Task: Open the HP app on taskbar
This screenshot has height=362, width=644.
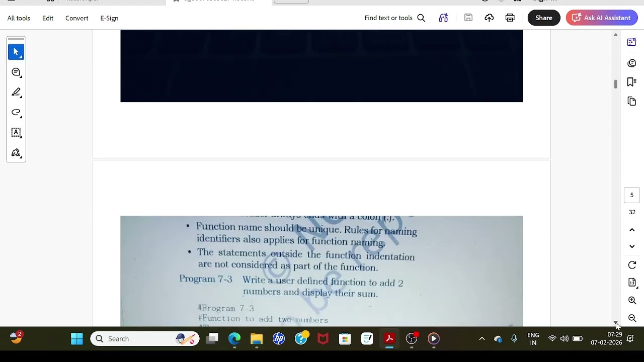Action: tap(279, 339)
